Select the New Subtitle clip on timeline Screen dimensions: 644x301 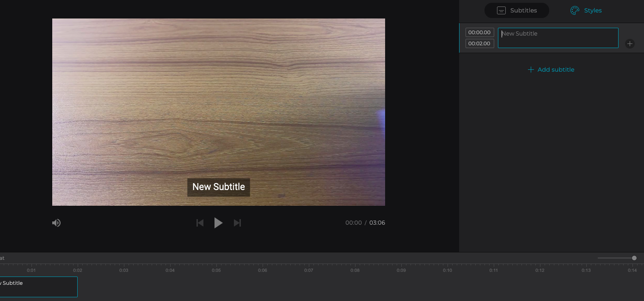point(38,287)
